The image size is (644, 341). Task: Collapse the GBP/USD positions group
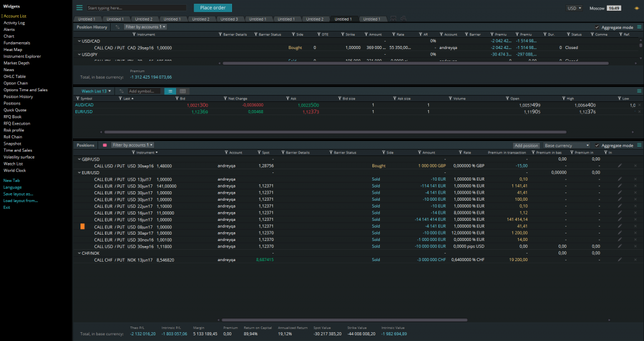click(x=79, y=159)
